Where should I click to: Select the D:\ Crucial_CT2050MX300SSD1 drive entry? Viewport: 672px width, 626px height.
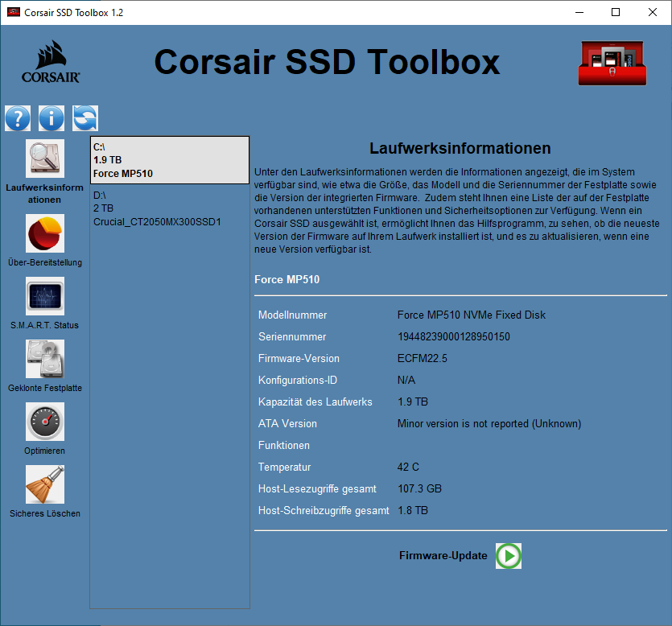(x=170, y=208)
